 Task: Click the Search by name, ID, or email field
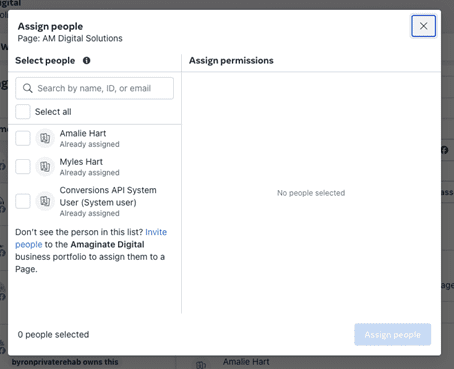pos(94,88)
